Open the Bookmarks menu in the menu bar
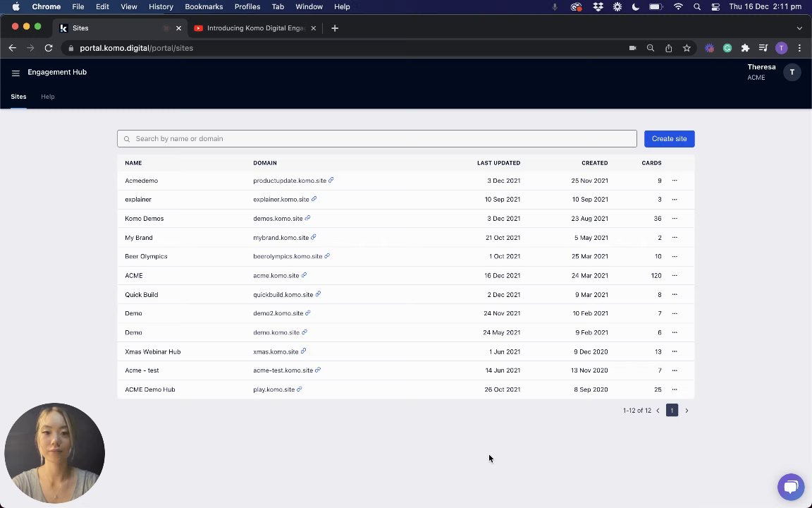Image resolution: width=812 pixels, height=508 pixels. tap(204, 6)
